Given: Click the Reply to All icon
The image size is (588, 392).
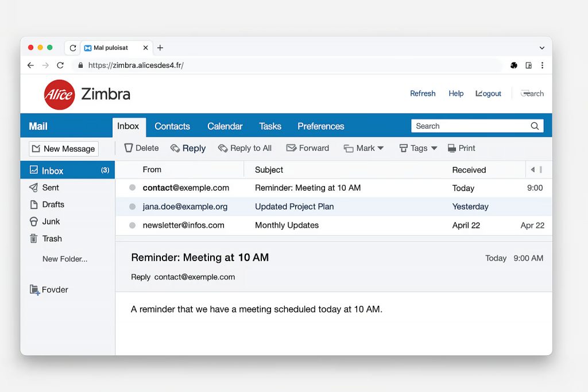Looking at the screenshot, I should 223,148.
